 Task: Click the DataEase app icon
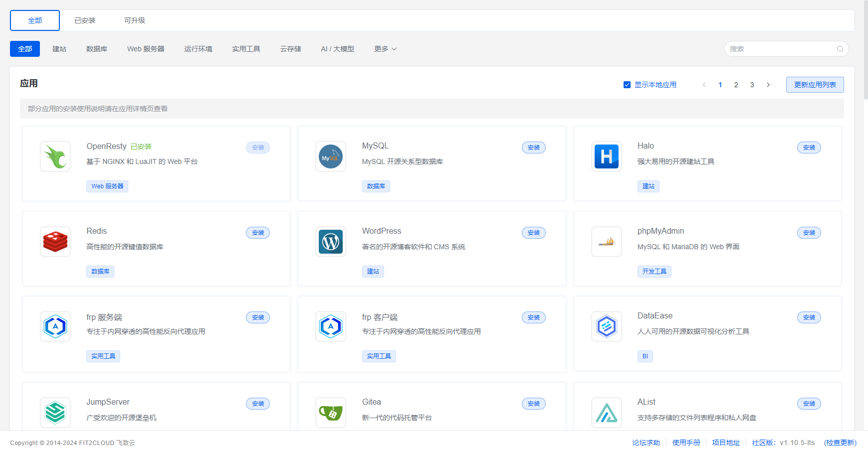607,326
